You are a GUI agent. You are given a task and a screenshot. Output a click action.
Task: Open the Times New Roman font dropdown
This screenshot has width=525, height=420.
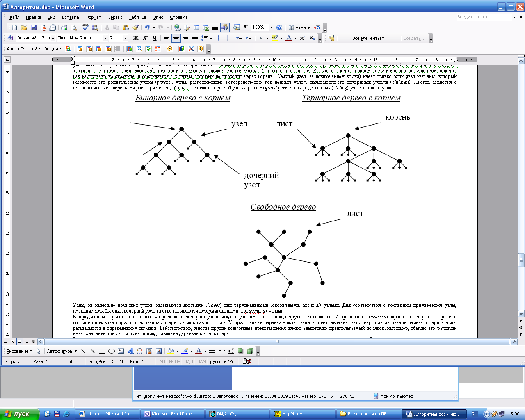105,38
